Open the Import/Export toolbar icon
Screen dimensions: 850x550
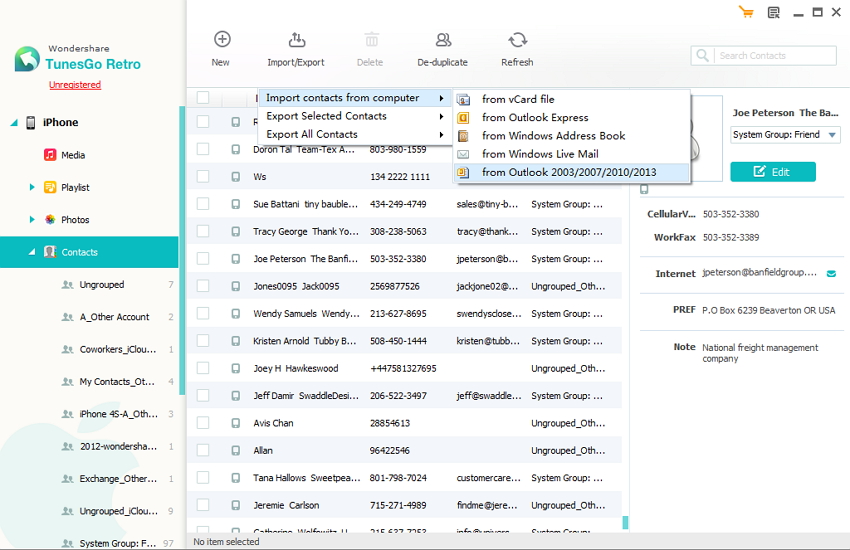click(x=296, y=40)
